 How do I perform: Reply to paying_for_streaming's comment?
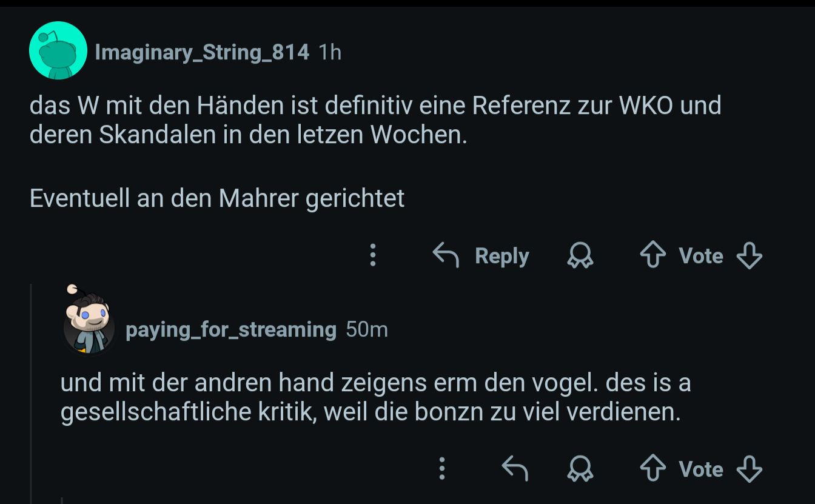coord(515,469)
